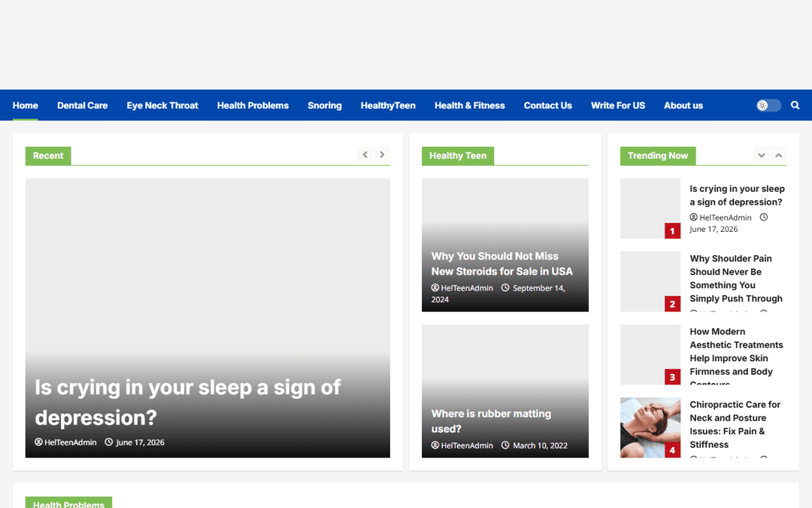The image size is (812, 508).
Task: Click the user icon beside featured post author
Action: 38,443
